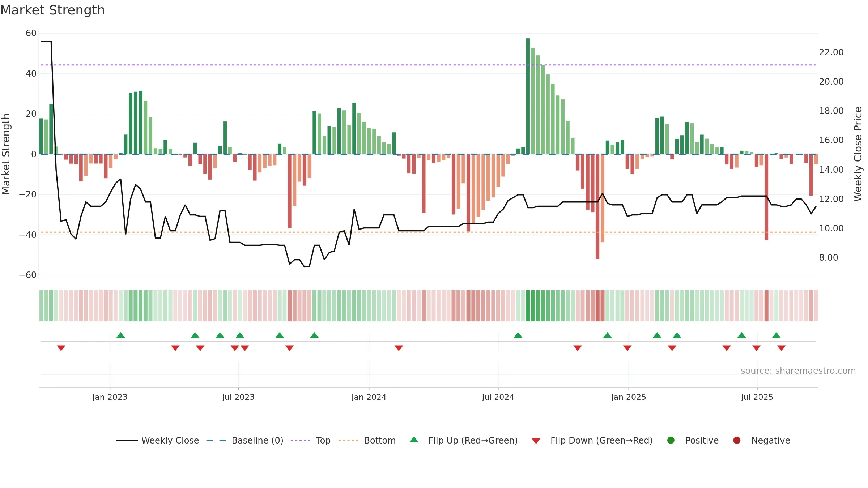Click the 'Jul 2024' x-axis label
The image size is (868, 488).
coord(498,397)
